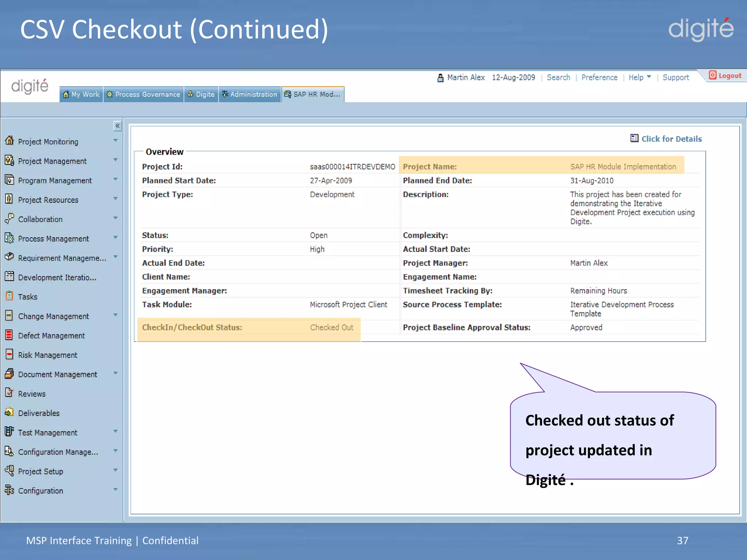
Task: Expand the Configuration submenu arrow
Action: coord(115,490)
